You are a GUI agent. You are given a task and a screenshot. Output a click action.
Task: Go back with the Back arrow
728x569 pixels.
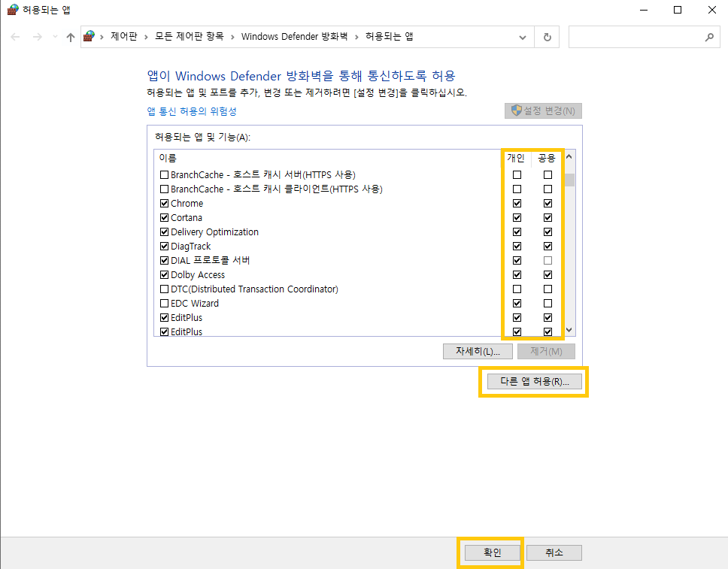click(x=15, y=37)
